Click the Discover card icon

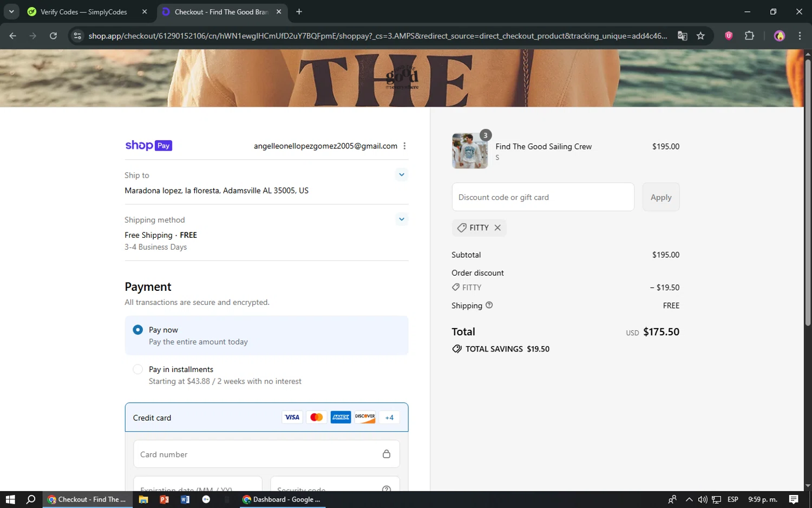pos(365,417)
